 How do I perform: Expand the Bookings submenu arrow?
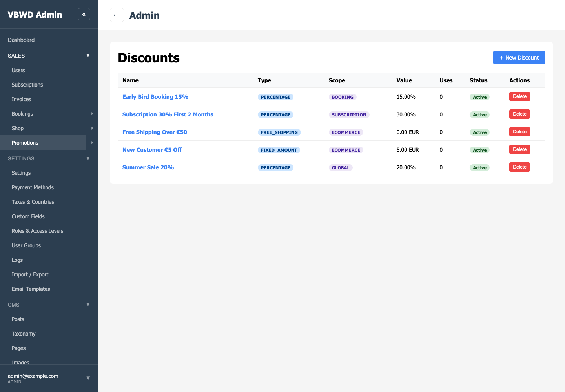(x=92, y=114)
